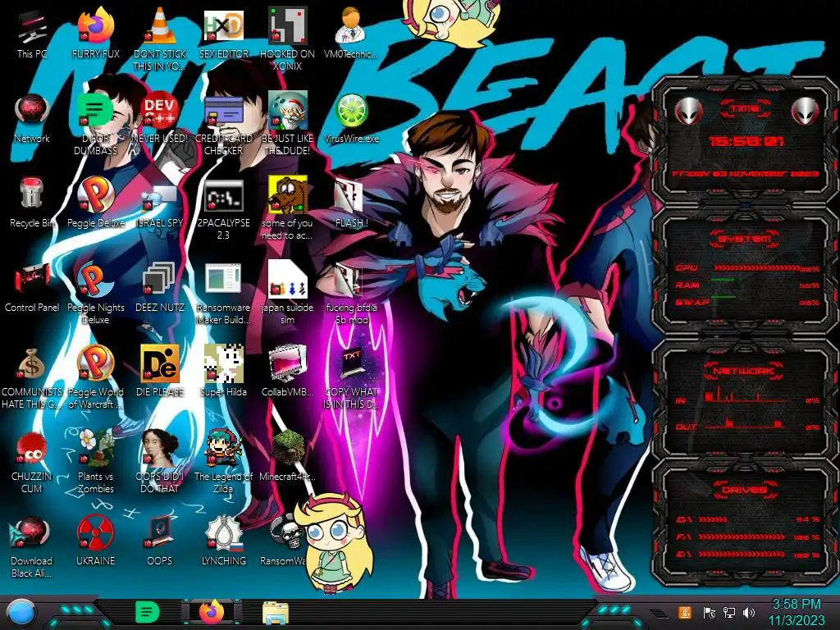The height and width of the screenshot is (630, 840).
Task: Open the FLASH ! shortcut
Action: coord(351,203)
